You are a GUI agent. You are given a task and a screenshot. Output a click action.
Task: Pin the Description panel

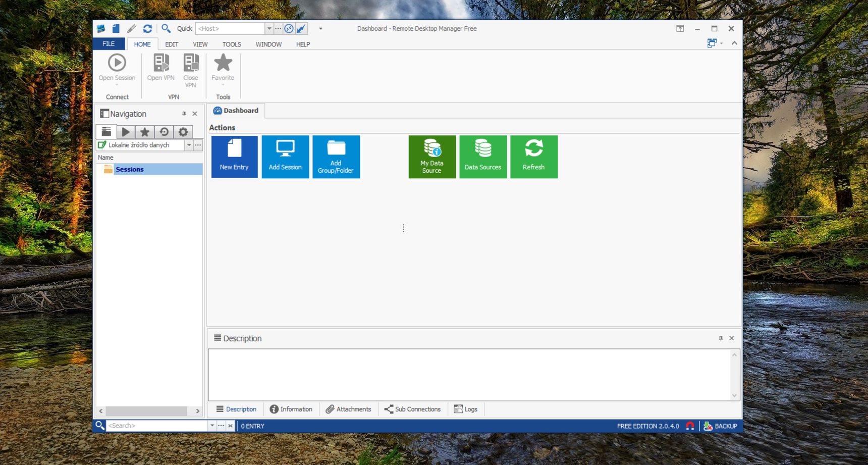click(721, 338)
